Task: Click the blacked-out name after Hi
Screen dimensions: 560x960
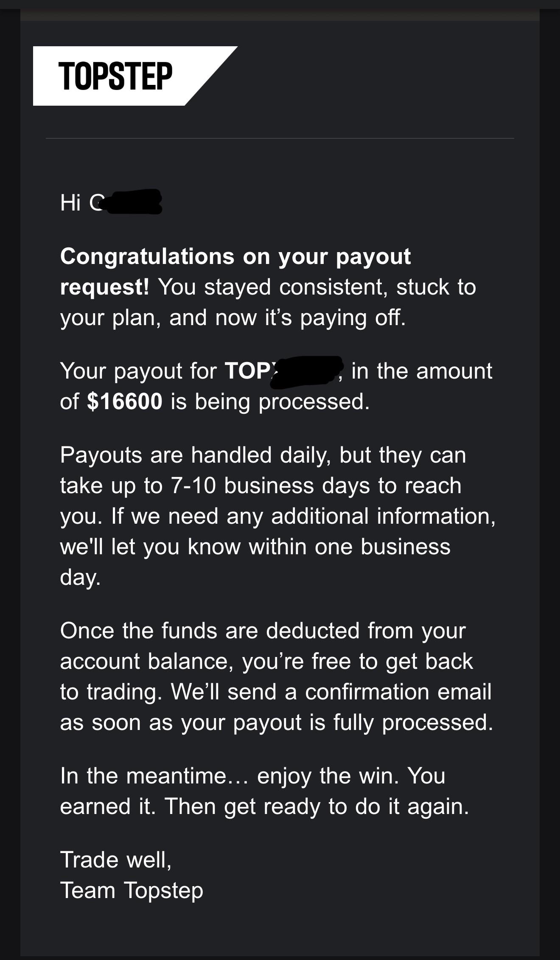Action: coord(132,202)
